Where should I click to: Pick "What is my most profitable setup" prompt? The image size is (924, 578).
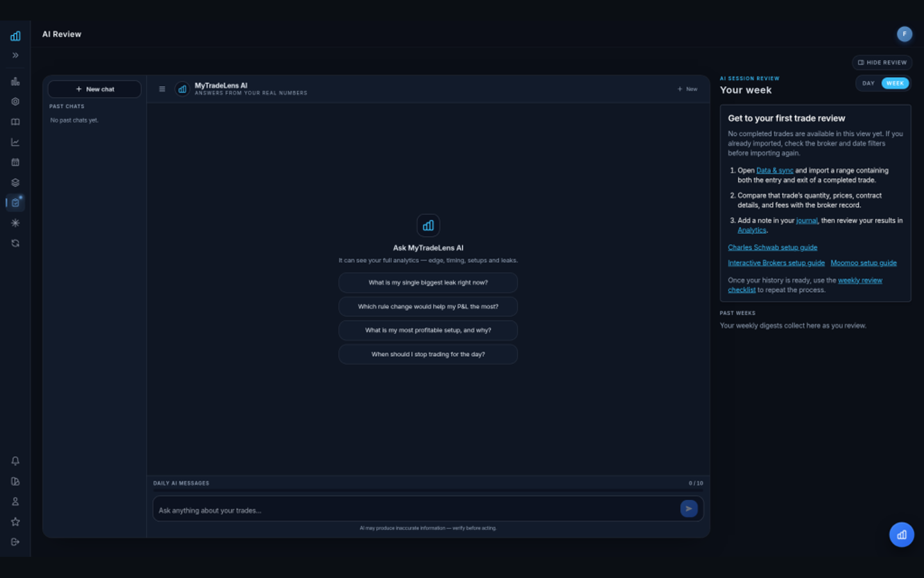(428, 330)
